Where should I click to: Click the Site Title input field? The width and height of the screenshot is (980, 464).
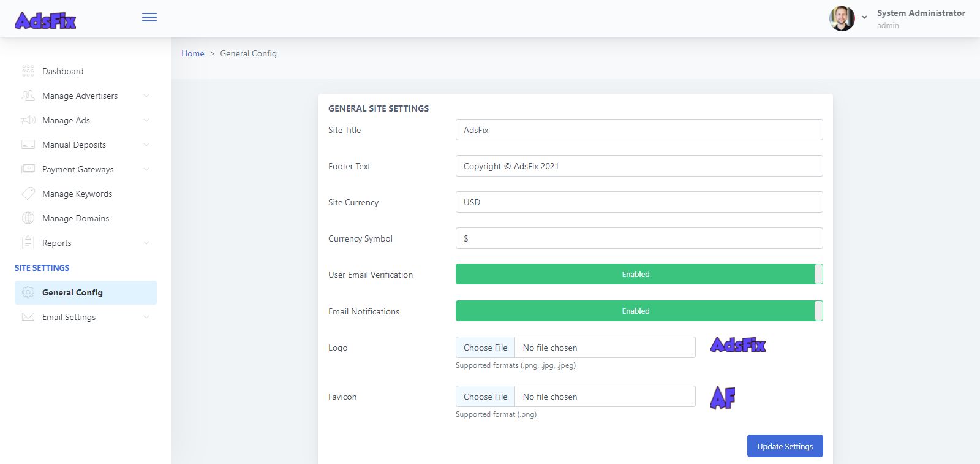tap(639, 130)
